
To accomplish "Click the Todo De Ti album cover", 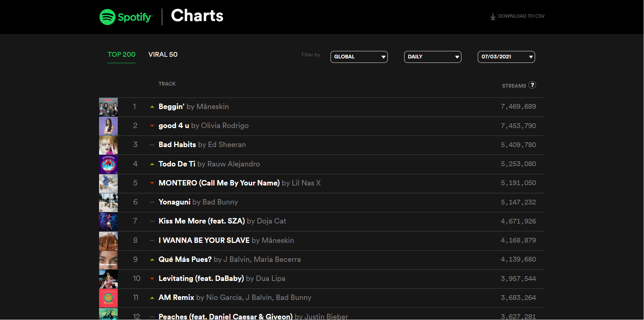I will click(x=108, y=164).
